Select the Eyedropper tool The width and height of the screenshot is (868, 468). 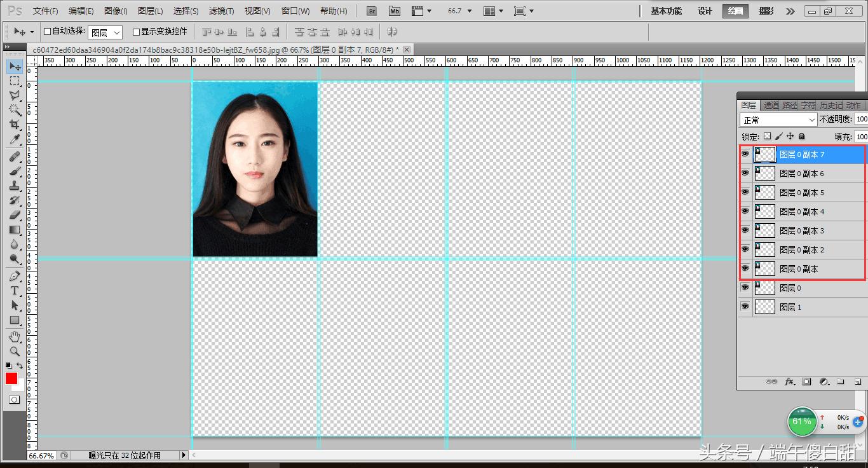tap(15, 140)
